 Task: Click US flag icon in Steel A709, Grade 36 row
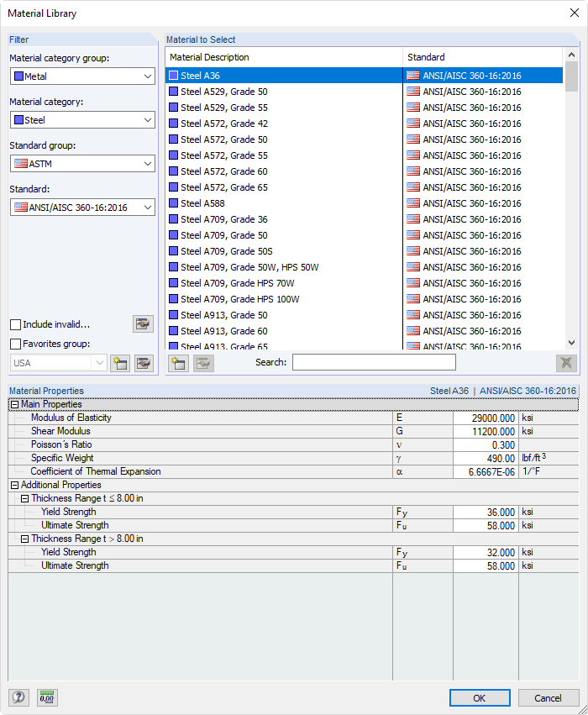click(413, 219)
